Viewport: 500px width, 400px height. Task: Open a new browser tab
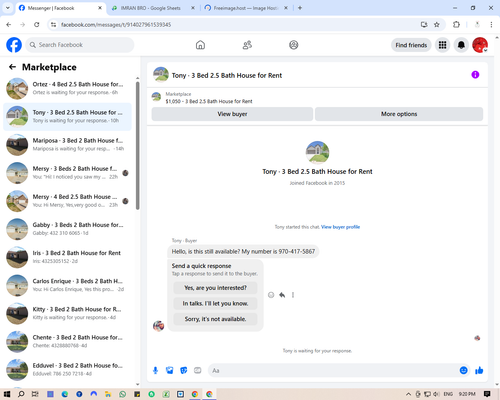click(x=300, y=8)
